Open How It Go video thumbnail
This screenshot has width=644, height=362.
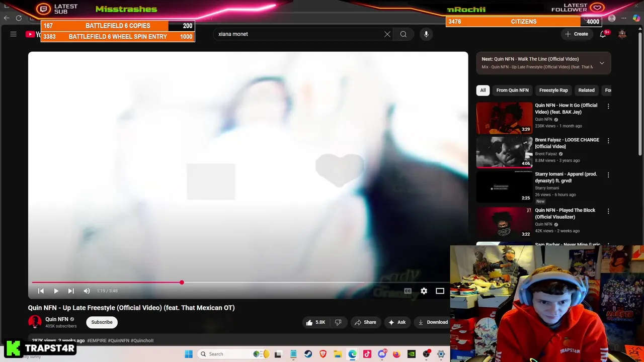(504, 118)
